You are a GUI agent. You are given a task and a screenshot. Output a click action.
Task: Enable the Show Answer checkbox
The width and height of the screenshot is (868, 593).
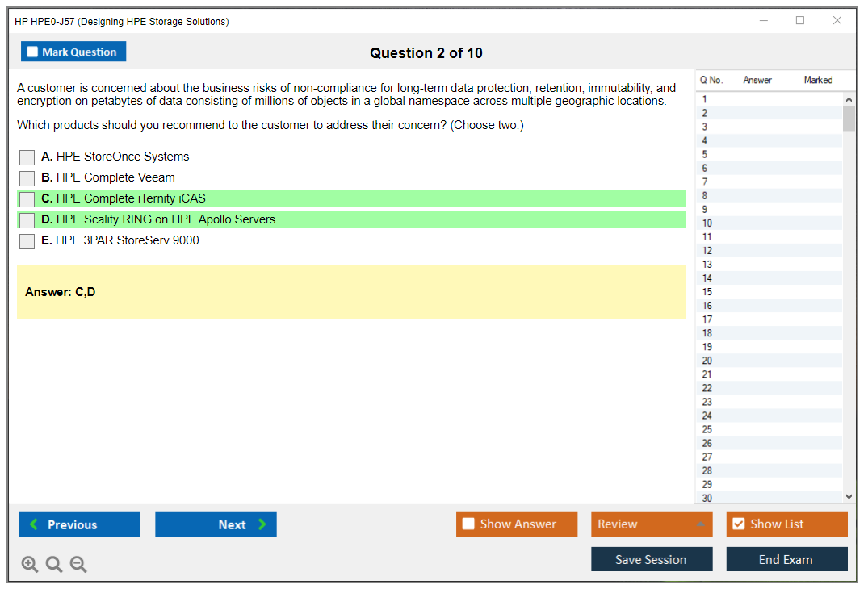(x=468, y=524)
